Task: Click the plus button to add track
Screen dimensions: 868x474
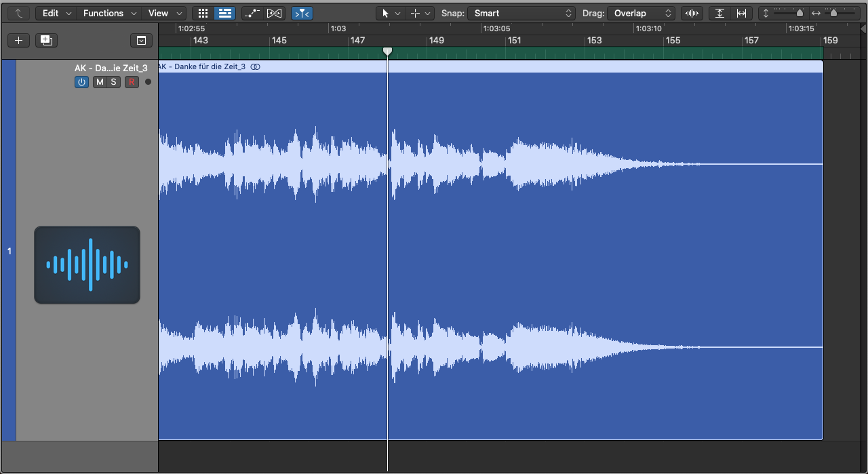Action: 18,40
